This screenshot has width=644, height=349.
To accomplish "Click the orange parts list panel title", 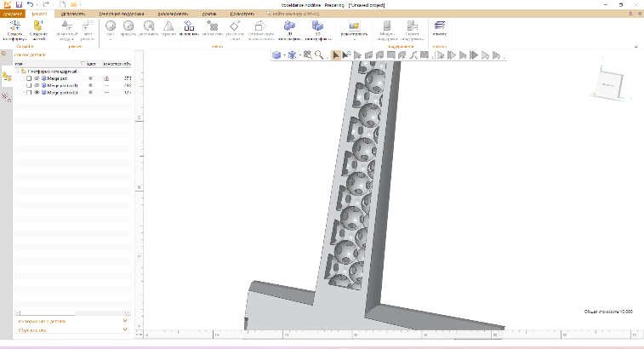I will click(31, 55).
